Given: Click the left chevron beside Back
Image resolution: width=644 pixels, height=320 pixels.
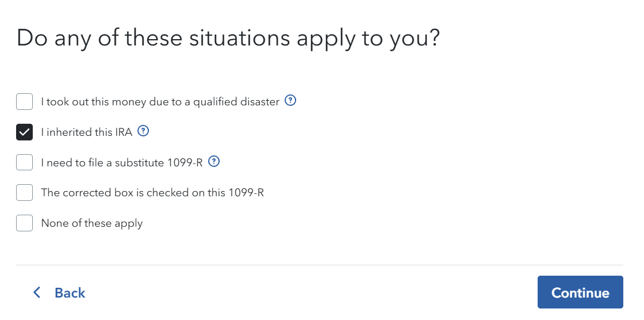Looking at the screenshot, I should point(37,292).
